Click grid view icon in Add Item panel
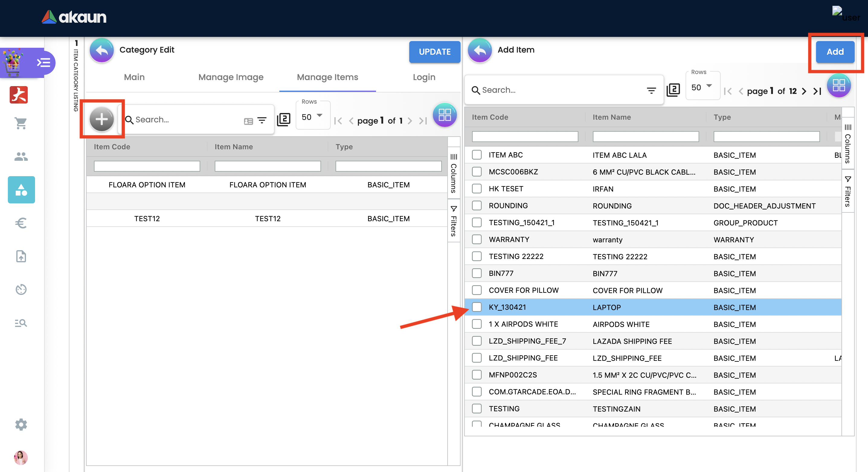This screenshot has width=868, height=472. [x=838, y=85]
